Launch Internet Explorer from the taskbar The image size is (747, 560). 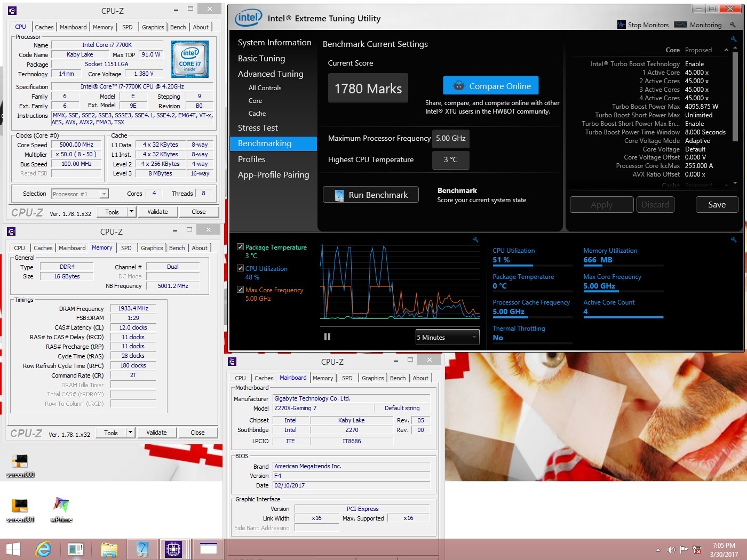43,549
